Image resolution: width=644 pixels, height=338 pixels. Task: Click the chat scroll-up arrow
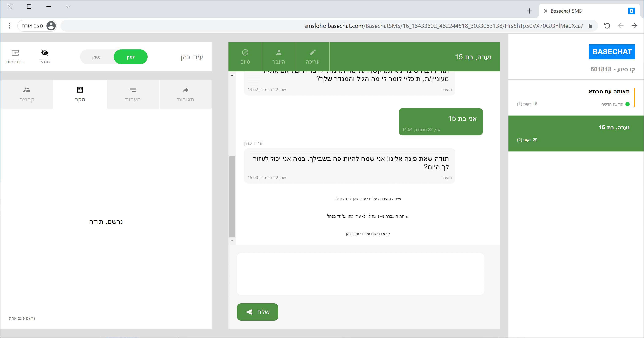[232, 75]
